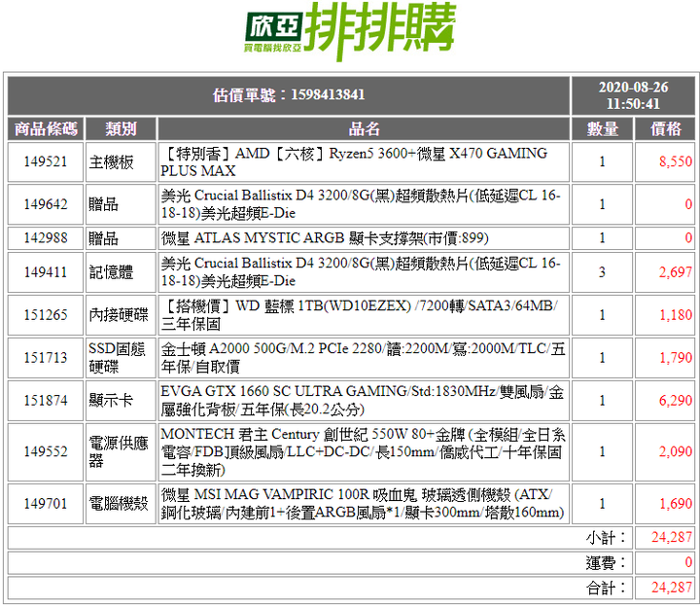This screenshot has width=700, height=607.
Task: Select barcode 149701
Action: click(46, 504)
